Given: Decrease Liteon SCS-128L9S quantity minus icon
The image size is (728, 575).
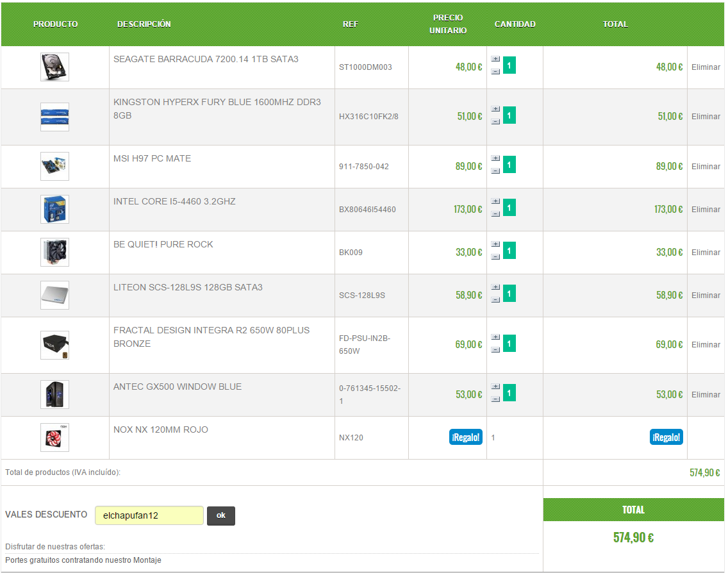Looking at the screenshot, I should (495, 299).
